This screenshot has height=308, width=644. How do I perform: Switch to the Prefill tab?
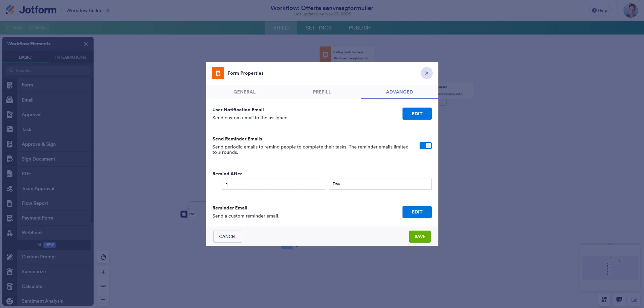coord(322,92)
